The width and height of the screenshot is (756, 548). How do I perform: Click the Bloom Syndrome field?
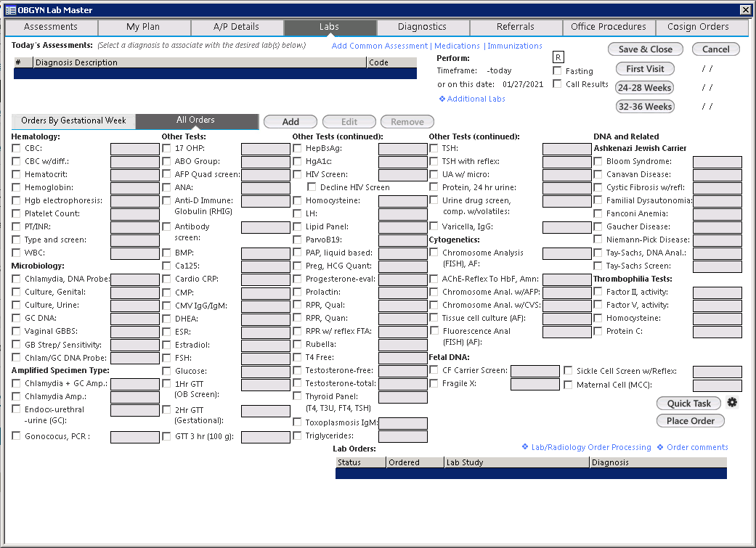click(x=718, y=162)
